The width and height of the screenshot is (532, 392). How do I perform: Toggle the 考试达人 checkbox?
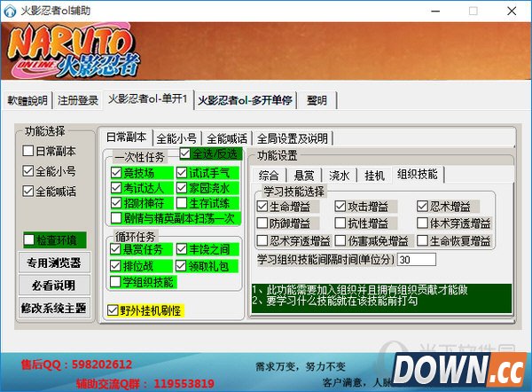point(116,188)
